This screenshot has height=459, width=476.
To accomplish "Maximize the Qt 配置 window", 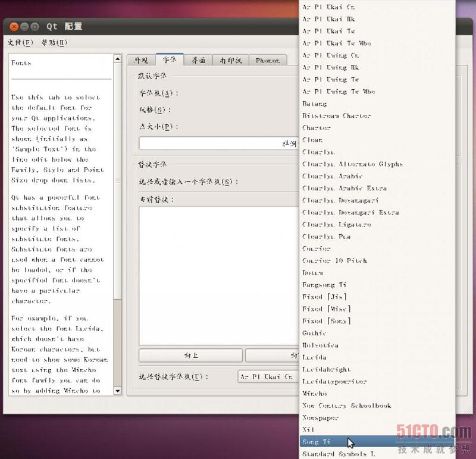I will (35, 27).
